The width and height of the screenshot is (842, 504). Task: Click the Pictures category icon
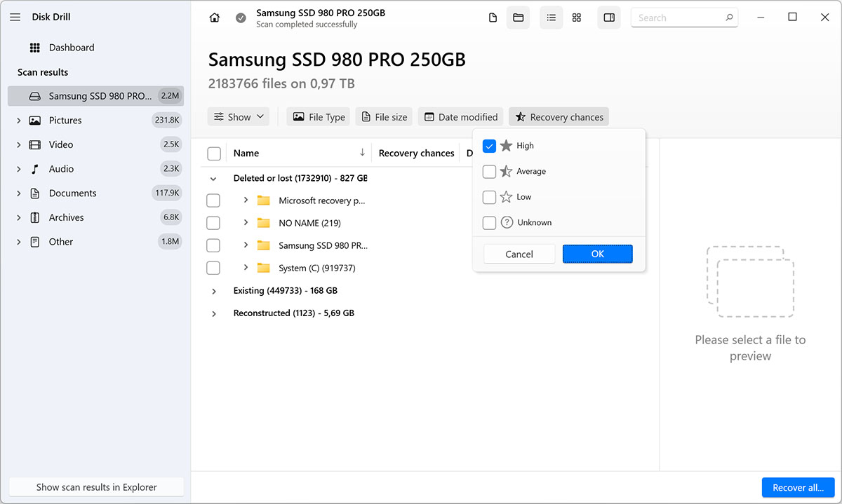point(35,121)
